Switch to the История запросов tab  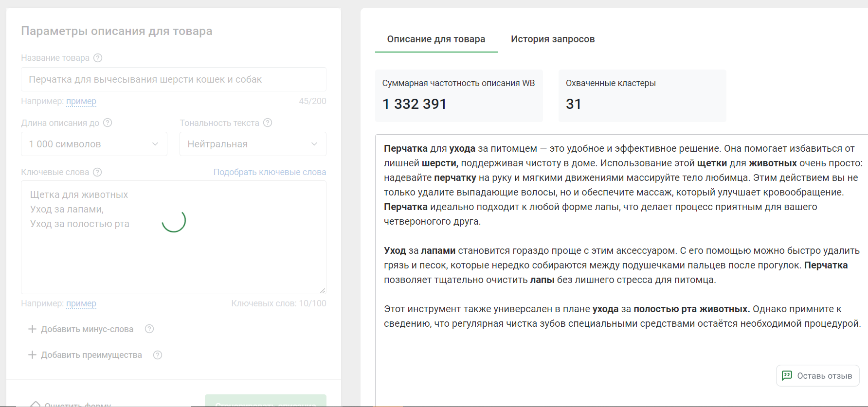553,39
